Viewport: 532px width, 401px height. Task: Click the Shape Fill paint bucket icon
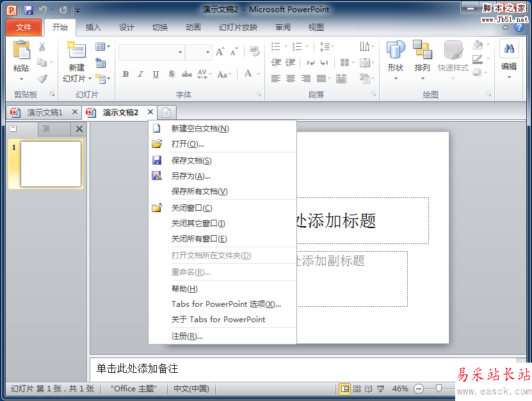(478, 44)
